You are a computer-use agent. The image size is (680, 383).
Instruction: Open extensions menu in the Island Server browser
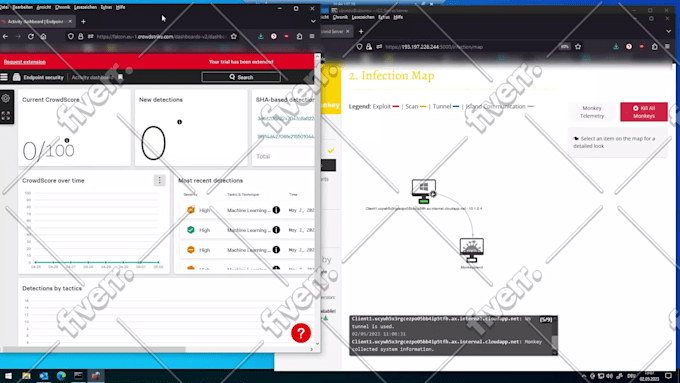654,46
